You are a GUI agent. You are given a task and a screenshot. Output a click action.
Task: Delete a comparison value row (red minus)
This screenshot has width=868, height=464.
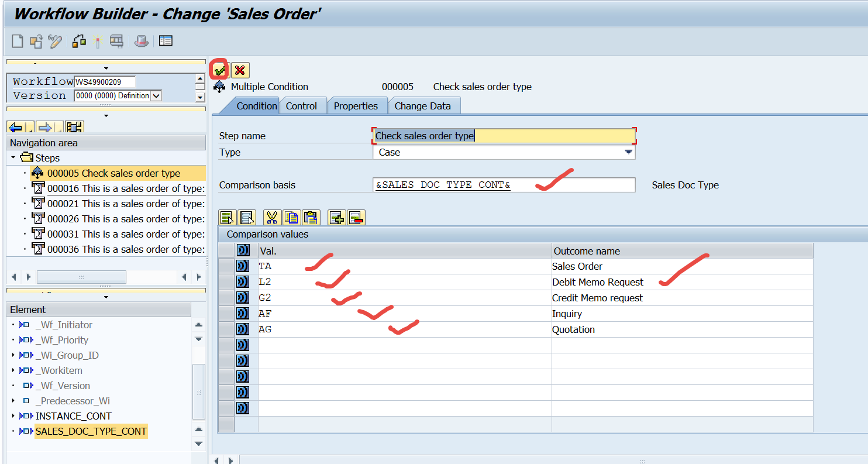tap(356, 217)
